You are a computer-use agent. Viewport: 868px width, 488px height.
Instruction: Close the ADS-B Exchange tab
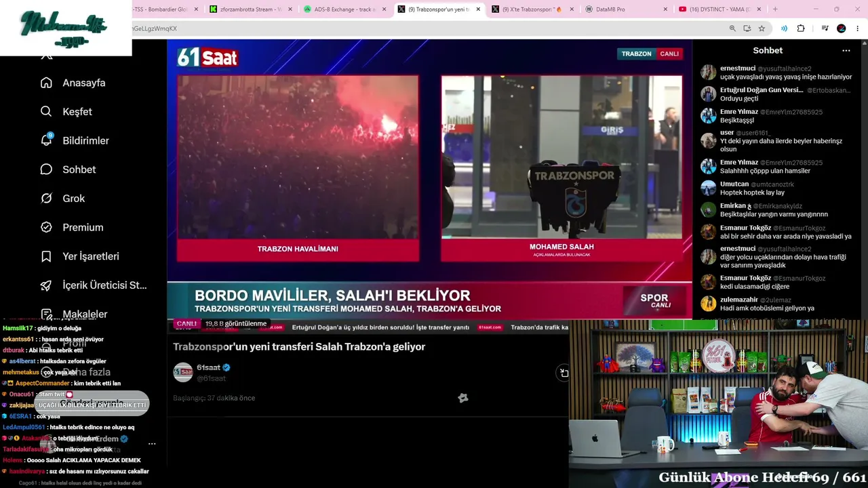click(383, 9)
